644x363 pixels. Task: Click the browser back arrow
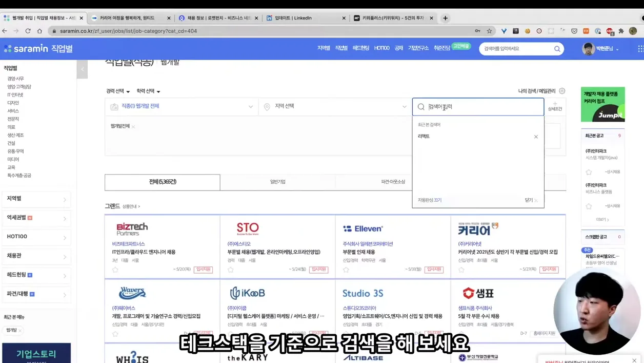pos(5,31)
